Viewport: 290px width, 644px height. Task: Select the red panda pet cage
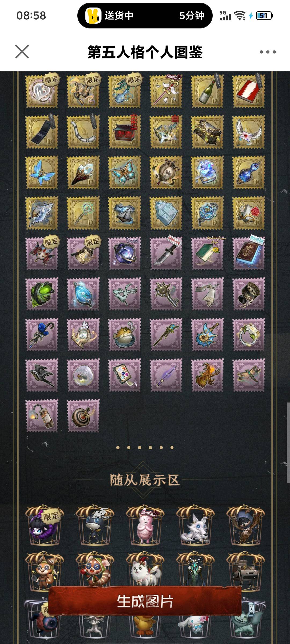click(x=95, y=572)
